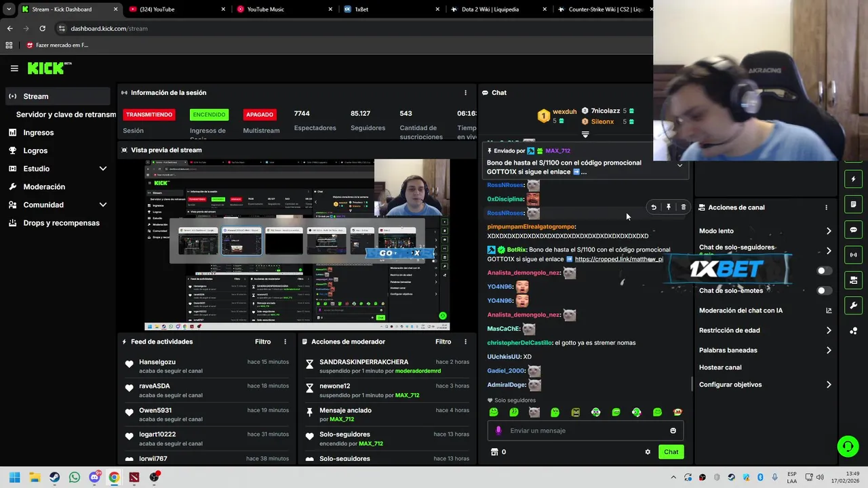Click the green Chat send button
This screenshot has height=488, width=868.
click(x=671, y=452)
